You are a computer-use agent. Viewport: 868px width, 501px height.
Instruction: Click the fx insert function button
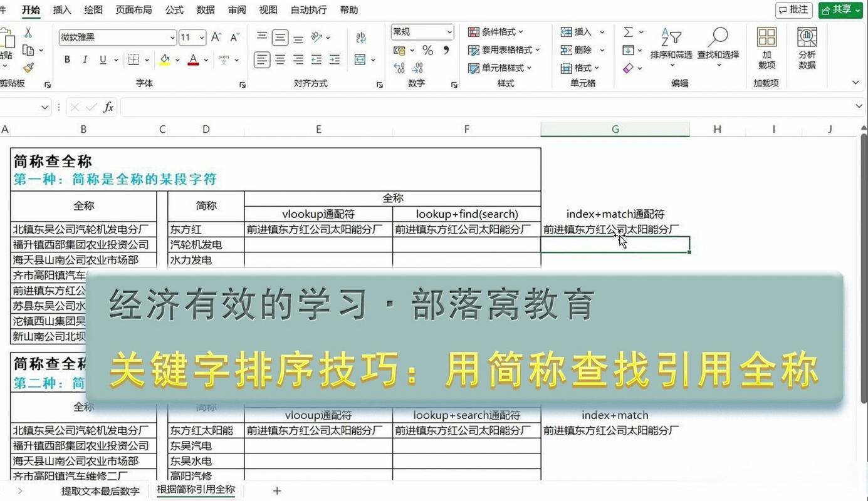(108, 107)
